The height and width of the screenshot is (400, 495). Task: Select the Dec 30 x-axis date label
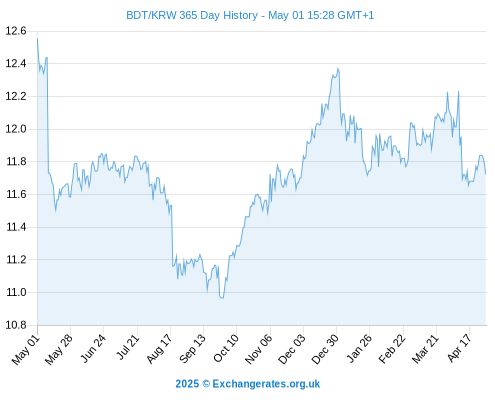point(325,349)
